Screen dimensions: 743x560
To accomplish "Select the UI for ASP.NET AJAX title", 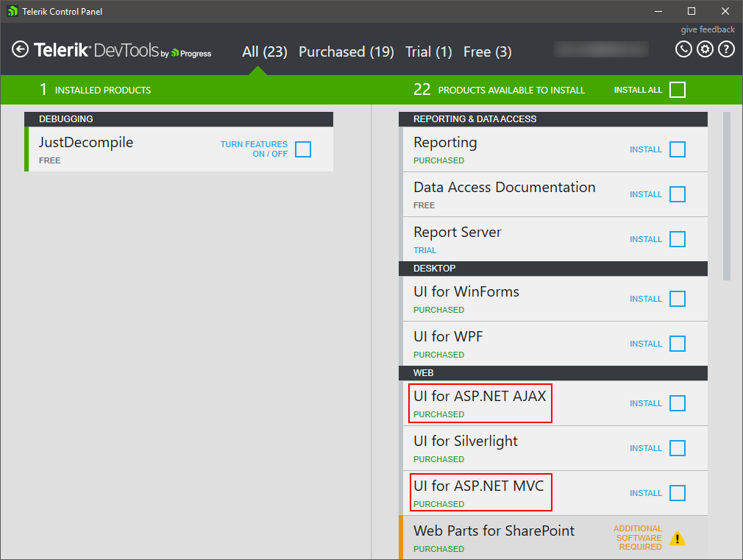I will coord(480,396).
